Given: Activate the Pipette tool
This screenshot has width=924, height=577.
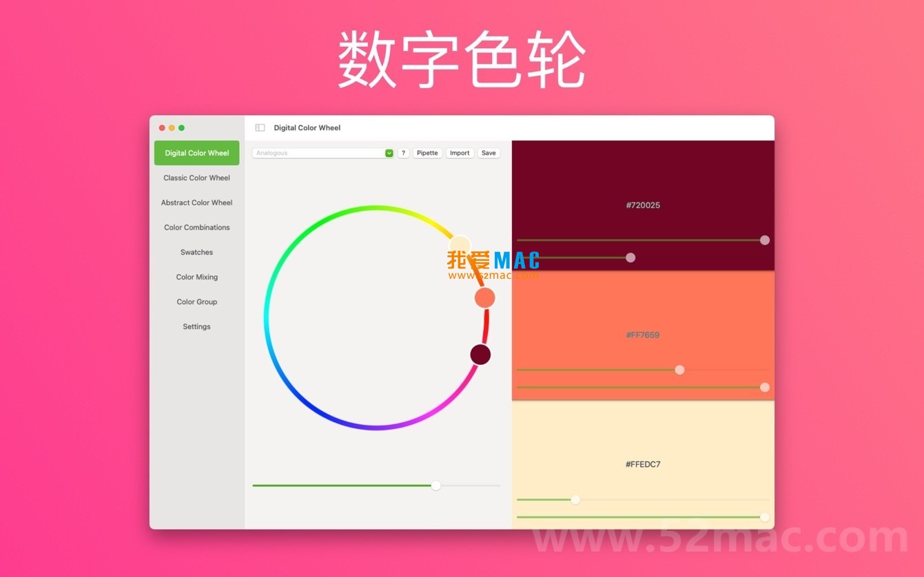Looking at the screenshot, I should (427, 152).
